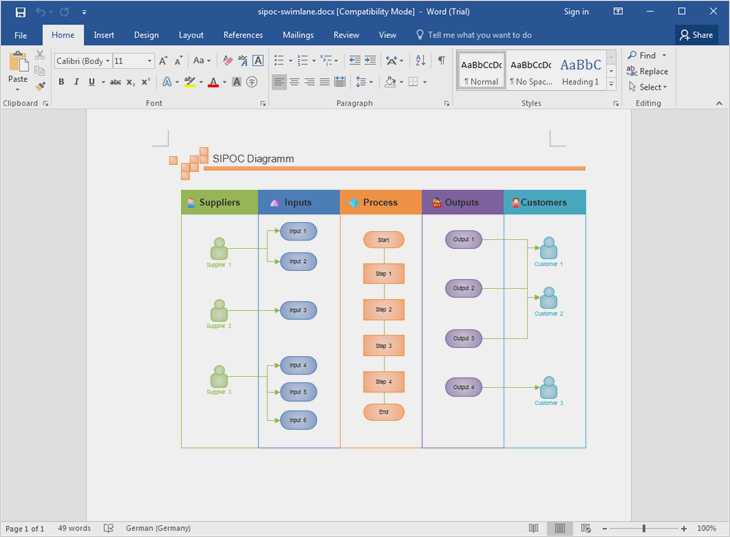Screen dimensions: 730x537
Task: Open the Insert ribbon tab
Action: click(104, 35)
